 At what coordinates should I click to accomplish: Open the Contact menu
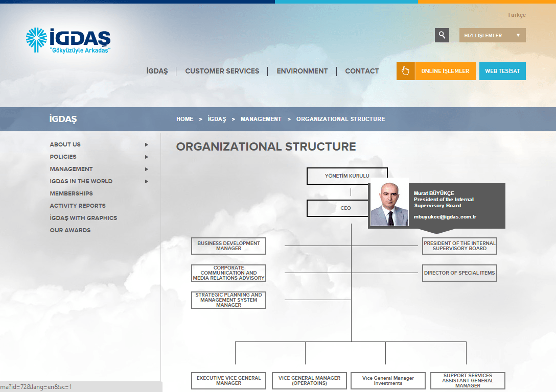coord(362,71)
